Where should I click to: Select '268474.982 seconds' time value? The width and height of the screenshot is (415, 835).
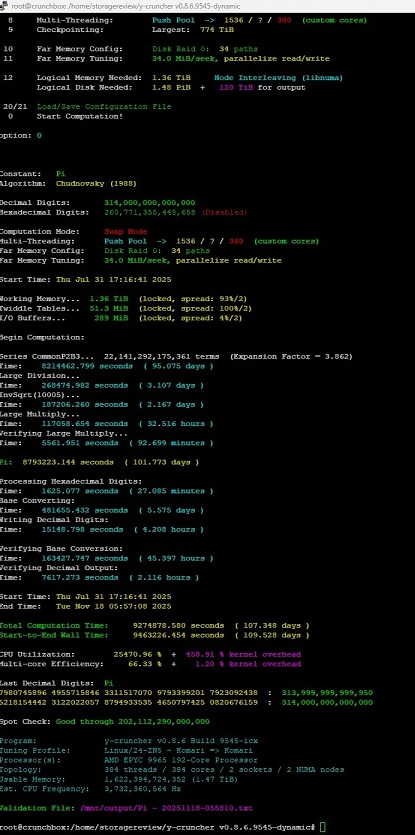(x=85, y=386)
